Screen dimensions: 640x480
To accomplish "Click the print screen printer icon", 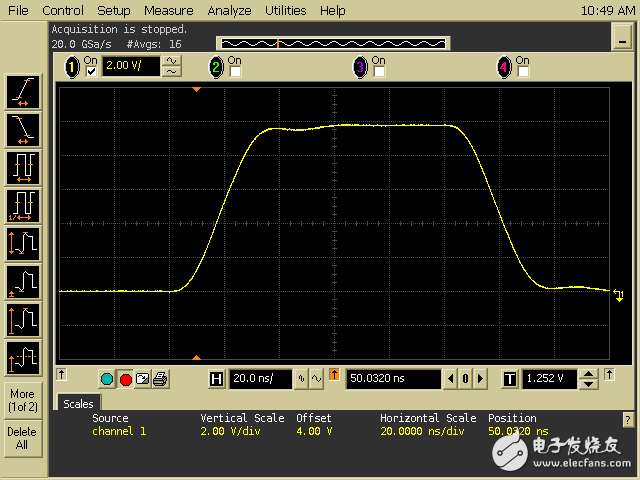I will (160, 379).
